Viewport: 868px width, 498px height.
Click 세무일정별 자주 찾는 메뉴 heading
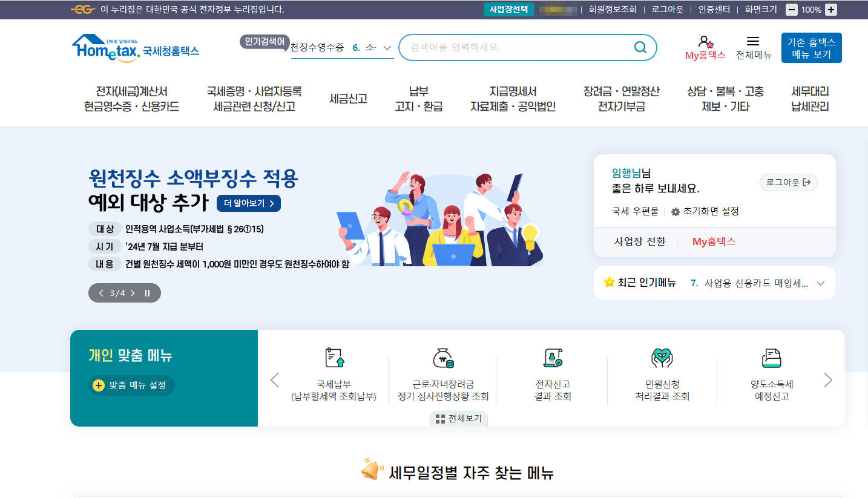470,473
